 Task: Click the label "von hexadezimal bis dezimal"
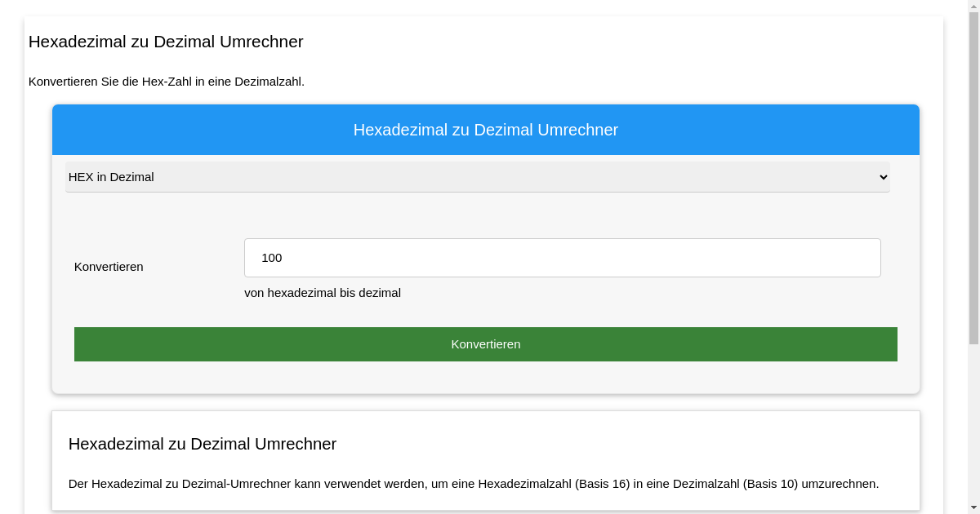(323, 292)
